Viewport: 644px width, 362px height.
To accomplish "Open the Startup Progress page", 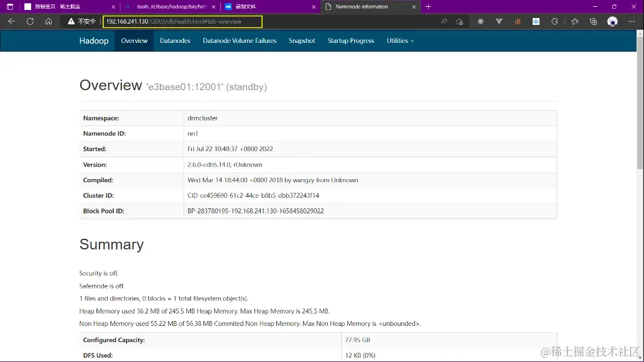I will [351, 40].
